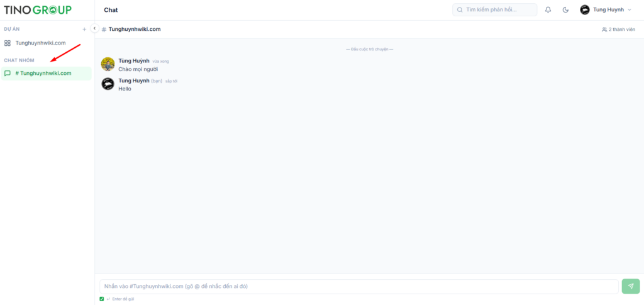Screen dimensions: 644x305
Task: Collapse the sidebar with arrow button
Action: click(94, 28)
